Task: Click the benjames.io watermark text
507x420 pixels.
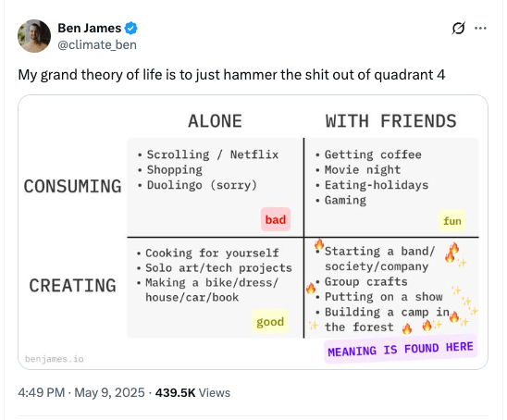Action: click(55, 359)
